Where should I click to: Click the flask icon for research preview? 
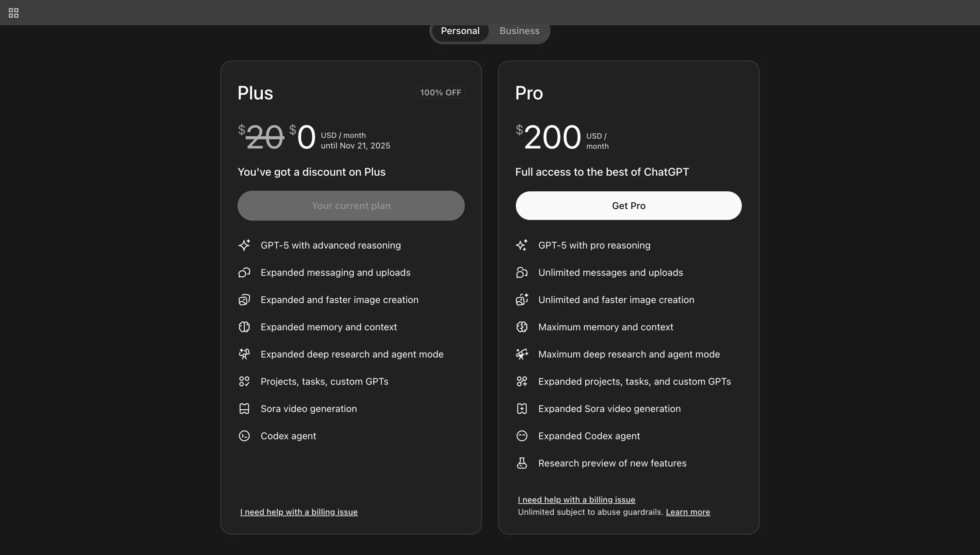click(x=522, y=463)
